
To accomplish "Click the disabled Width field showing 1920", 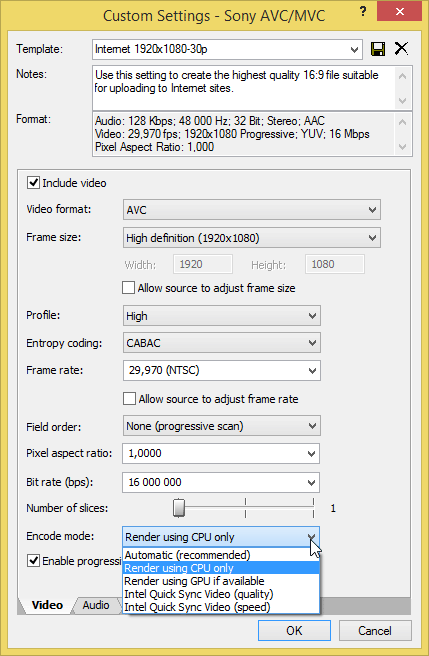I will pos(203,264).
